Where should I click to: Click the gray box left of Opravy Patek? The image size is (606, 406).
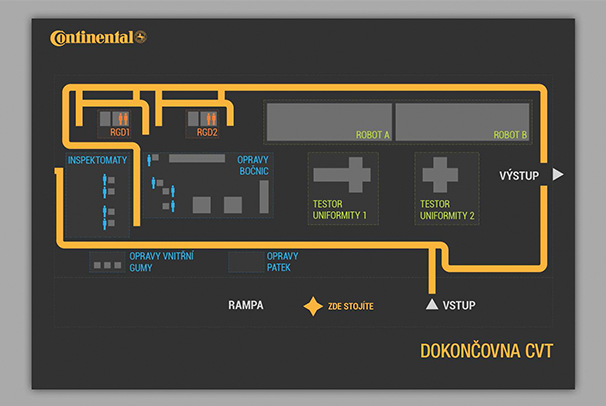(245, 262)
